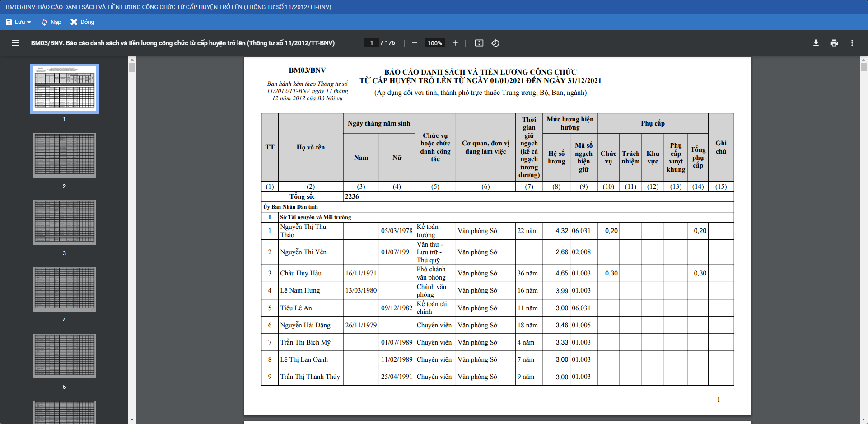Click thumbnail panel scroll down arrow
The width and height of the screenshot is (868, 424).
click(x=132, y=419)
